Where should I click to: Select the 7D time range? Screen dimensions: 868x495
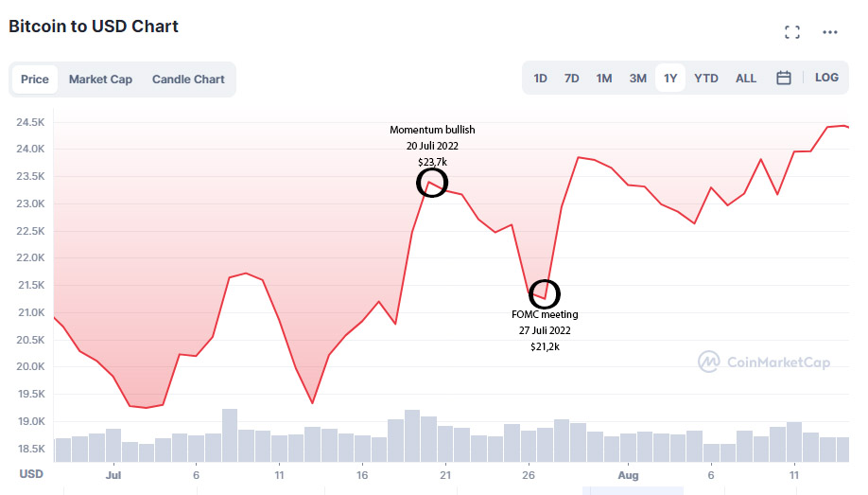(572, 79)
